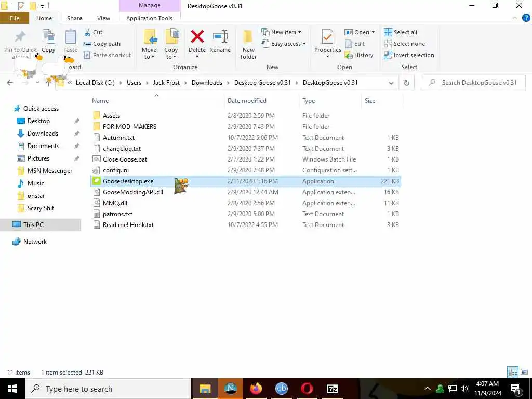
Task: Click Select all in the ribbon
Action: (x=401, y=32)
